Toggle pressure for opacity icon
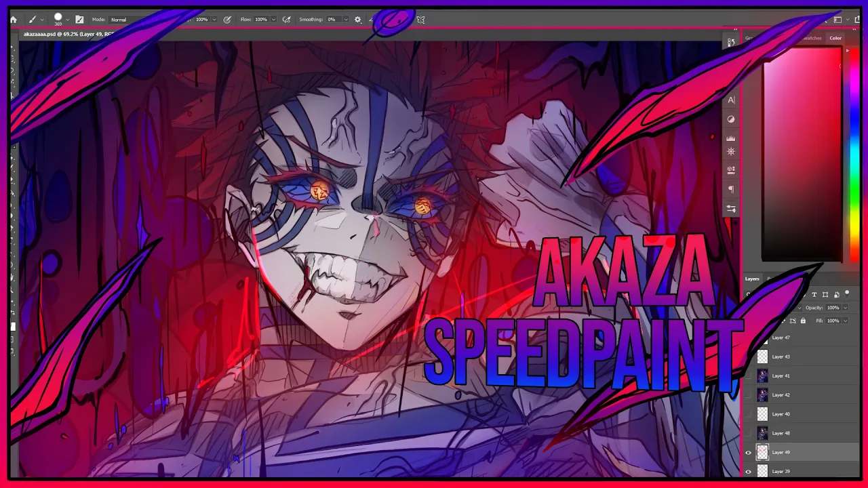The height and width of the screenshot is (488, 868). pos(227,20)
